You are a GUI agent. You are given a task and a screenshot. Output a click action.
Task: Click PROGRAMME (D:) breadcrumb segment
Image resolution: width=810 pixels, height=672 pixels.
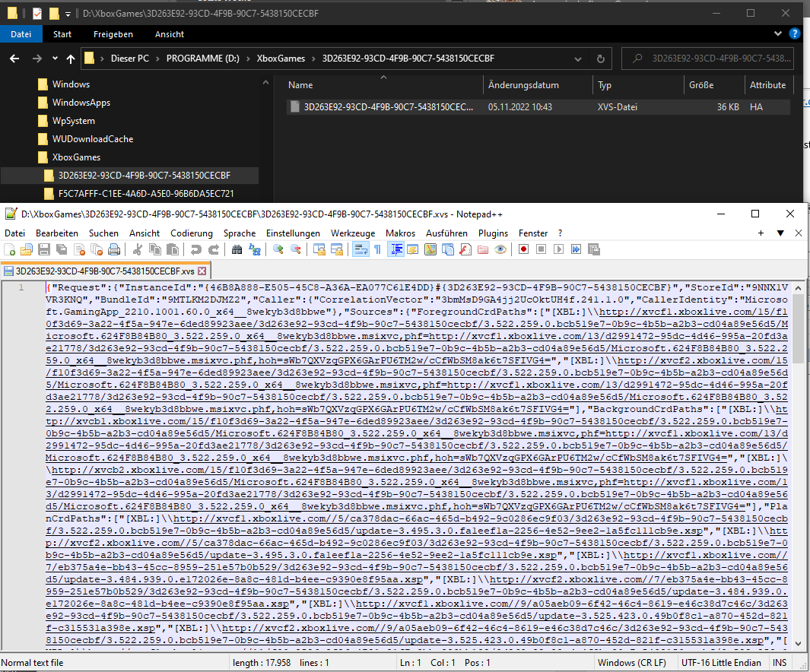coord(203,59)
